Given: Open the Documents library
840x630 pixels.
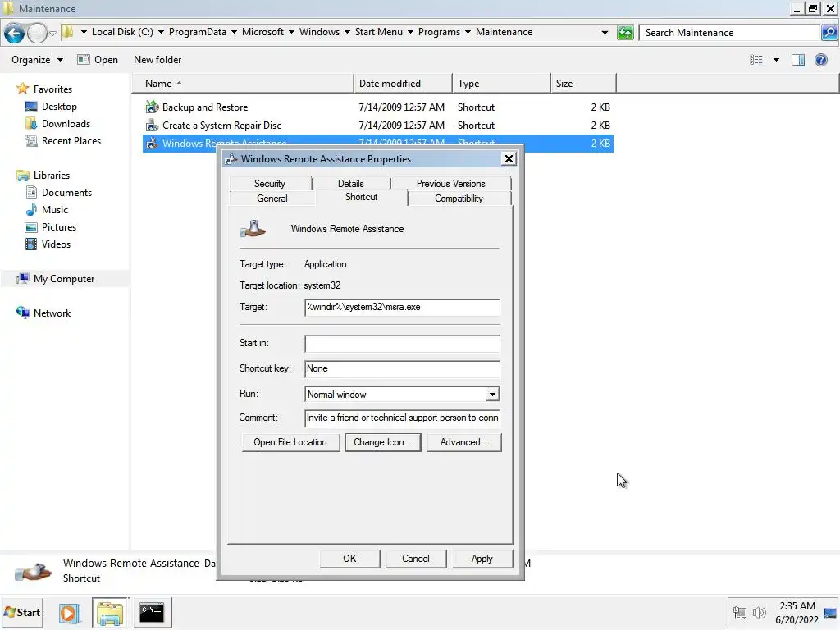Looking at the screenshot, I should click(66, 192).
